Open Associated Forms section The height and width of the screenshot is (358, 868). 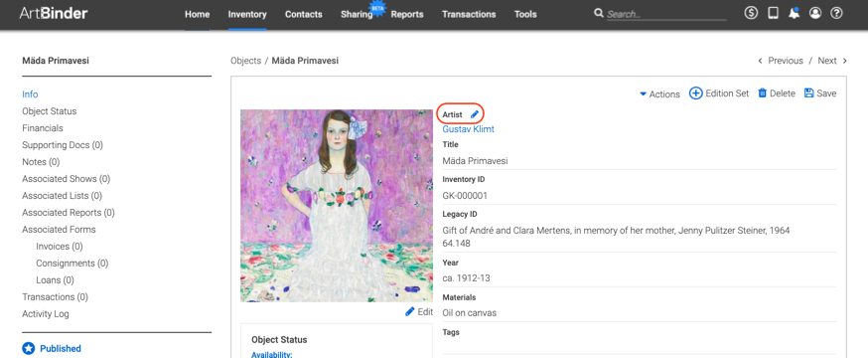(x=59, y=229)
